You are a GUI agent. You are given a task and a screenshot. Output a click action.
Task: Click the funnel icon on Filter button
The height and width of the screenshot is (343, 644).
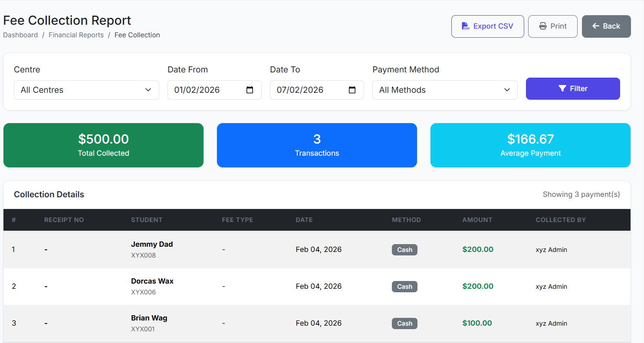pos(562,88)
